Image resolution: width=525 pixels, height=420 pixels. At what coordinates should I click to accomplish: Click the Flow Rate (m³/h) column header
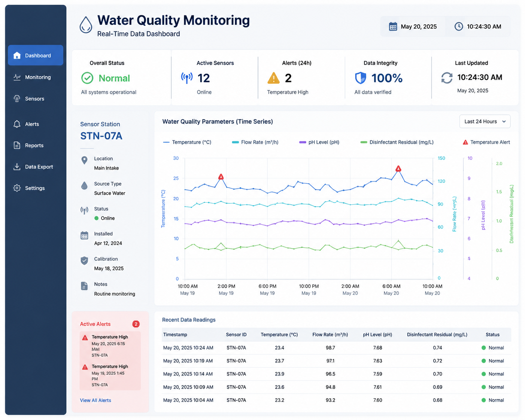330,335
